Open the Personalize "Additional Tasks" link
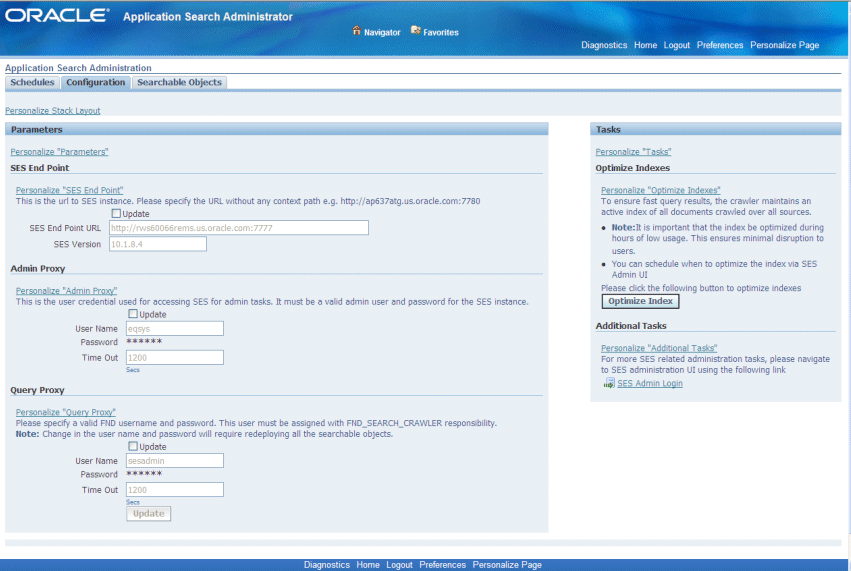This screenshot has height=571, width=851. 659,348
